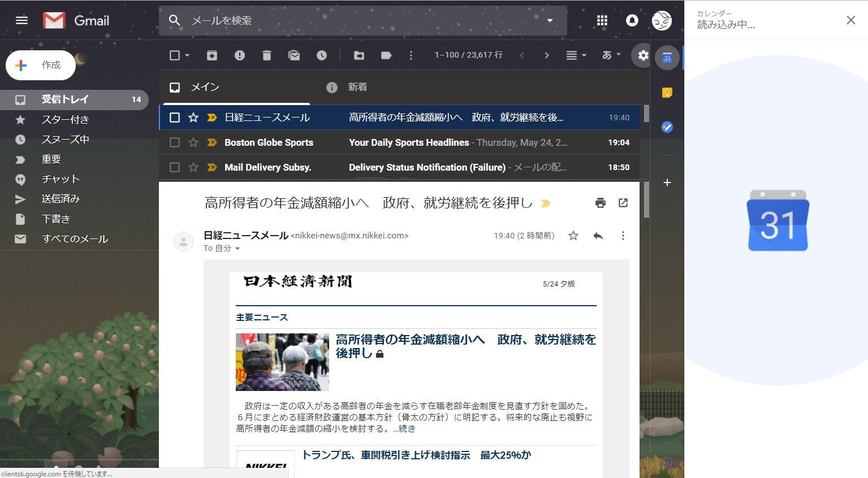This screenshot has width=868, height=478.
Task: Archive the selected mail
Action: [212, 55]
